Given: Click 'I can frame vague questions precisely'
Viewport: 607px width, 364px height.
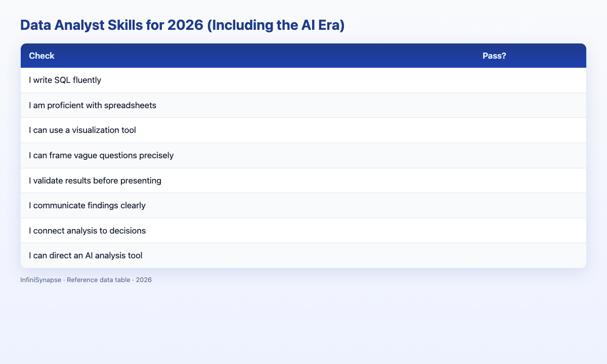Looking at the screenshot, I should point(101,155).
